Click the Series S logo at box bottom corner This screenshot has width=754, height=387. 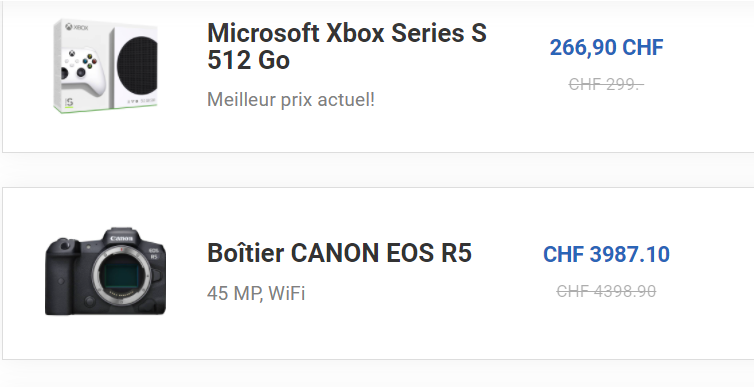point(69,103)
